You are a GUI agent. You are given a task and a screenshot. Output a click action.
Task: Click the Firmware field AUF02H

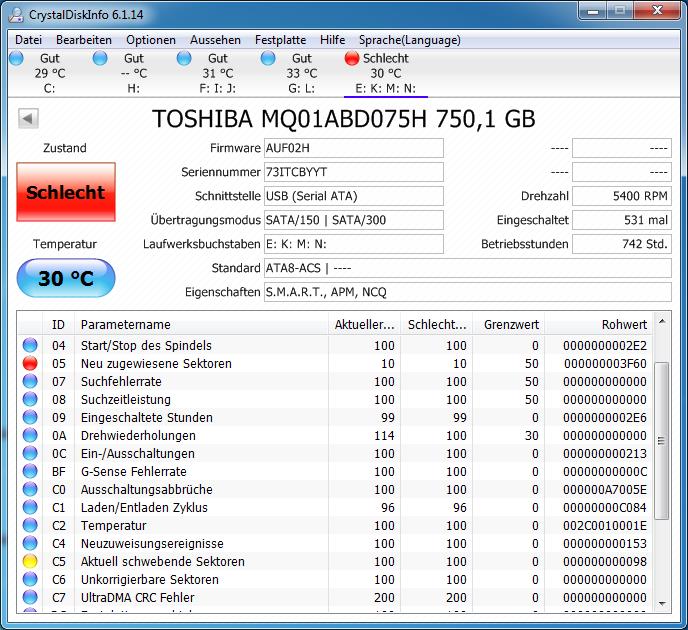354,148
